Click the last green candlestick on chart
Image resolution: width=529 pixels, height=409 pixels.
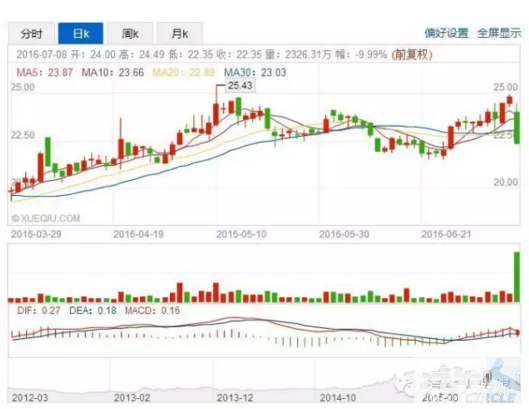click(x=517, y=128)
